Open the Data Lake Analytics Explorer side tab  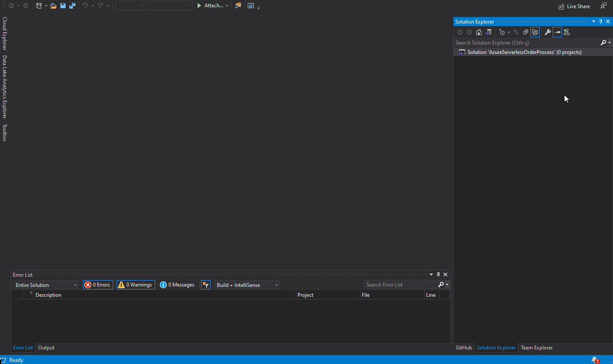[x=5, y=87]
